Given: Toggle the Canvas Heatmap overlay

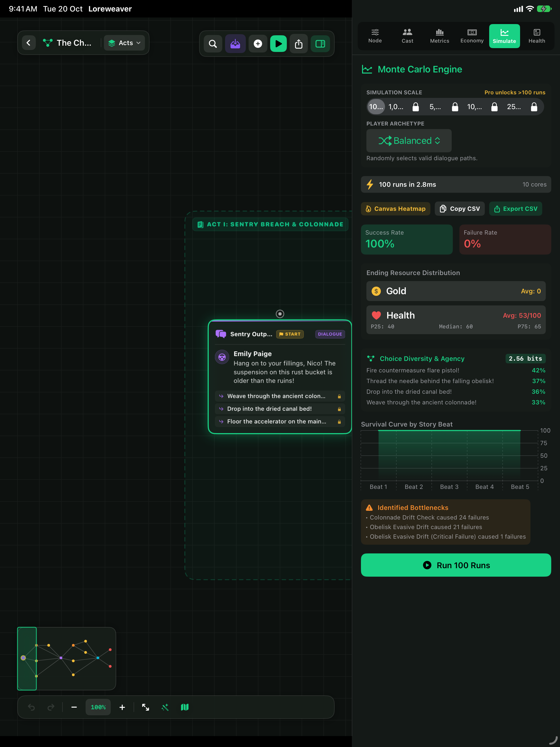Looking at the screenshot, I should click(395, 209).
